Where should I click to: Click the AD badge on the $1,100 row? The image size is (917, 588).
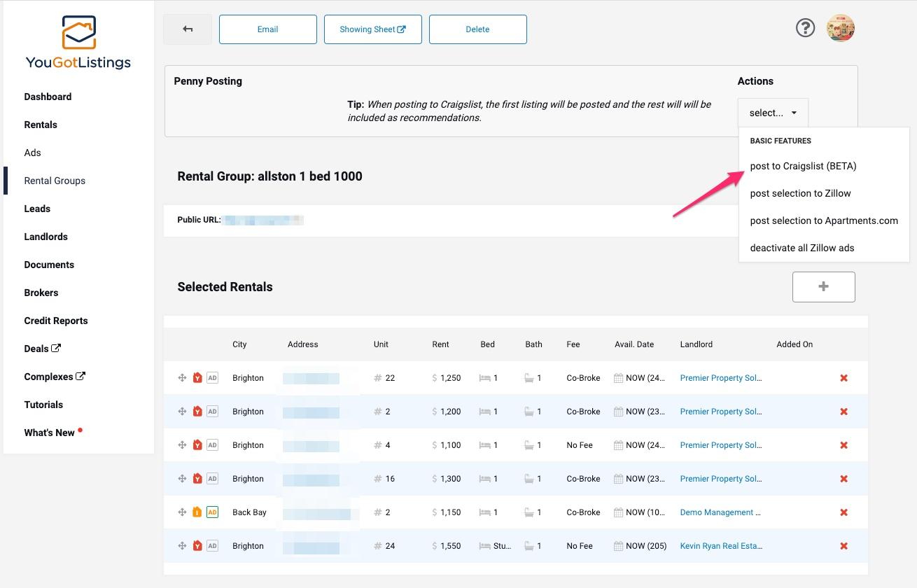[x=213, y=445]
